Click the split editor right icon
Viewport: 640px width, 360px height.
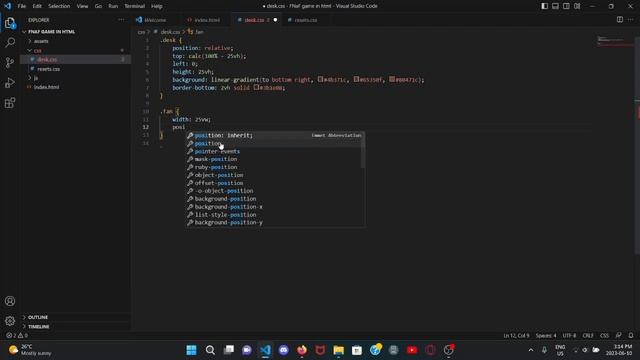[x=620, y=20]
